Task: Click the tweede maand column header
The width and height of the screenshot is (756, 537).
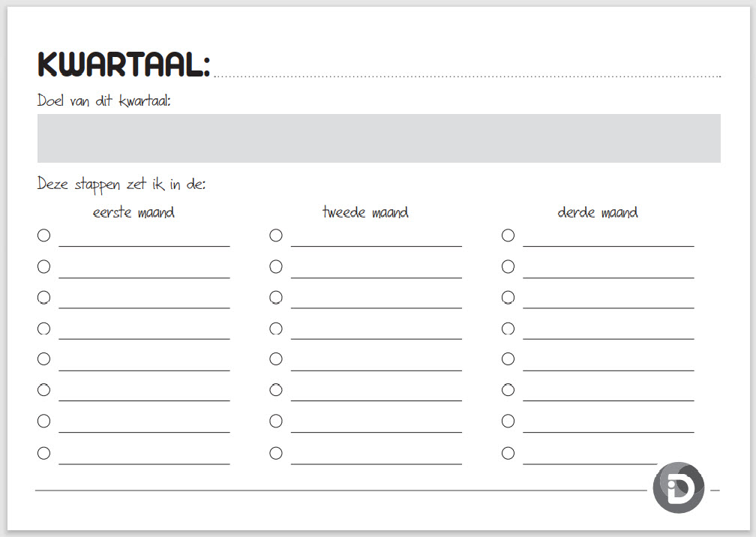Action: pos(365,212)
